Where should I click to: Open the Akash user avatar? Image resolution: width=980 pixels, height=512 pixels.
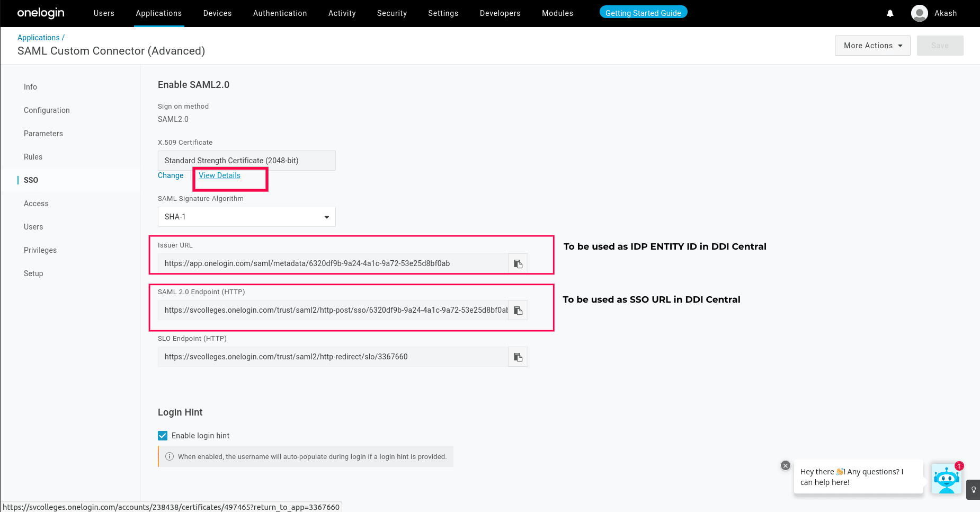pos(919,13)
